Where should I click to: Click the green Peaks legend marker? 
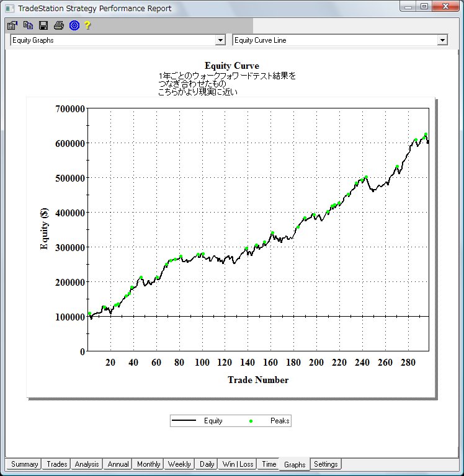click(x=251, y=421)
